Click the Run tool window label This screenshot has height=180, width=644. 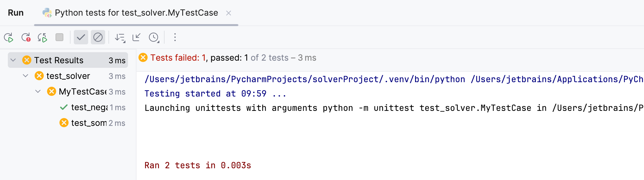(x=16, y=13)
